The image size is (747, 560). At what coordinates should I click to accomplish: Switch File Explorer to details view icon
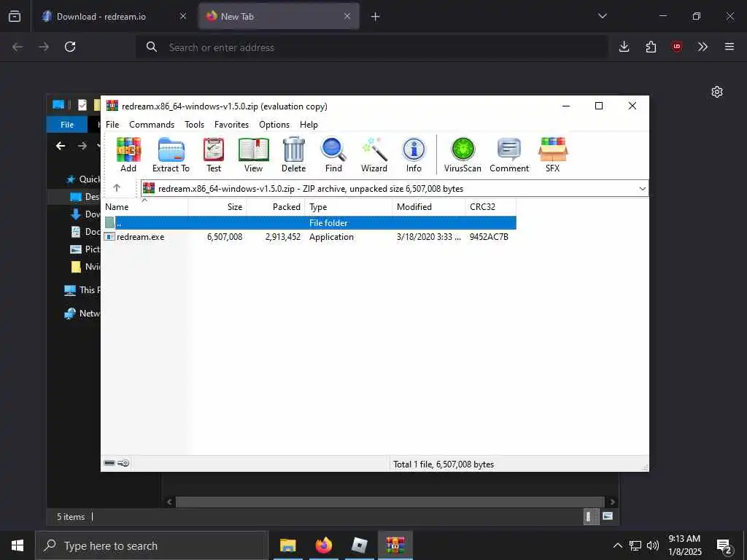591,517
